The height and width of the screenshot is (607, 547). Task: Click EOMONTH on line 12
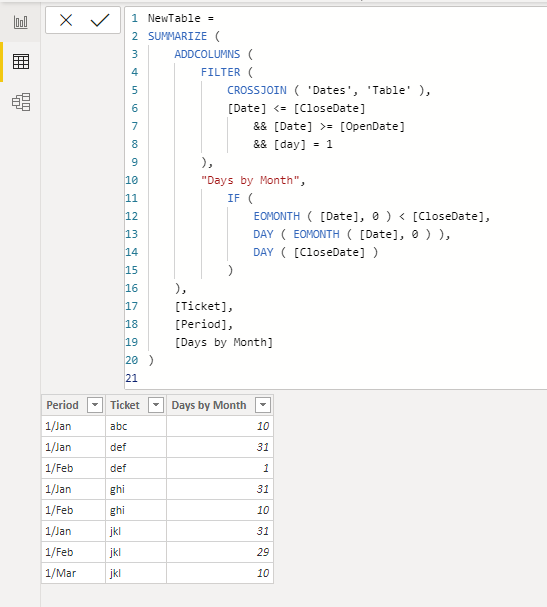[276, 216]
